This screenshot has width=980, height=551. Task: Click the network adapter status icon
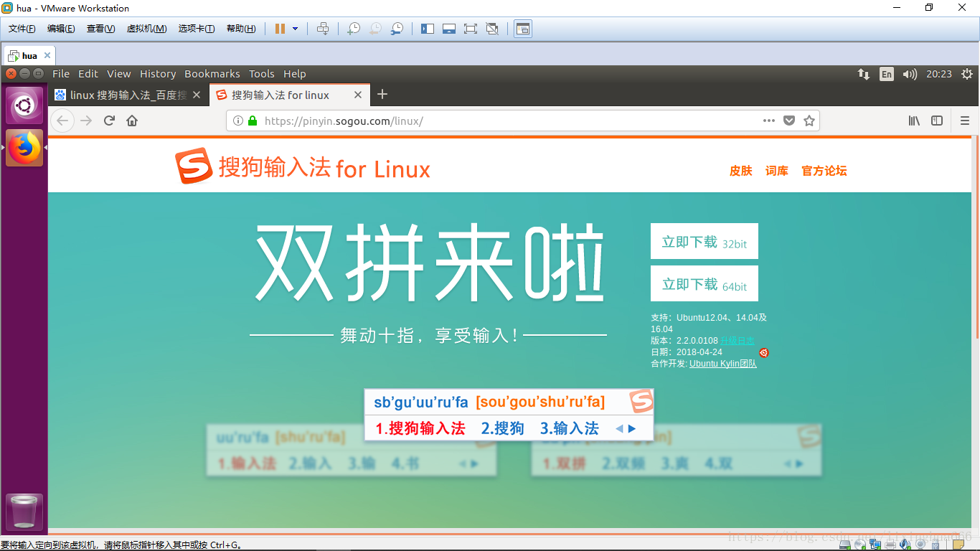875,544
